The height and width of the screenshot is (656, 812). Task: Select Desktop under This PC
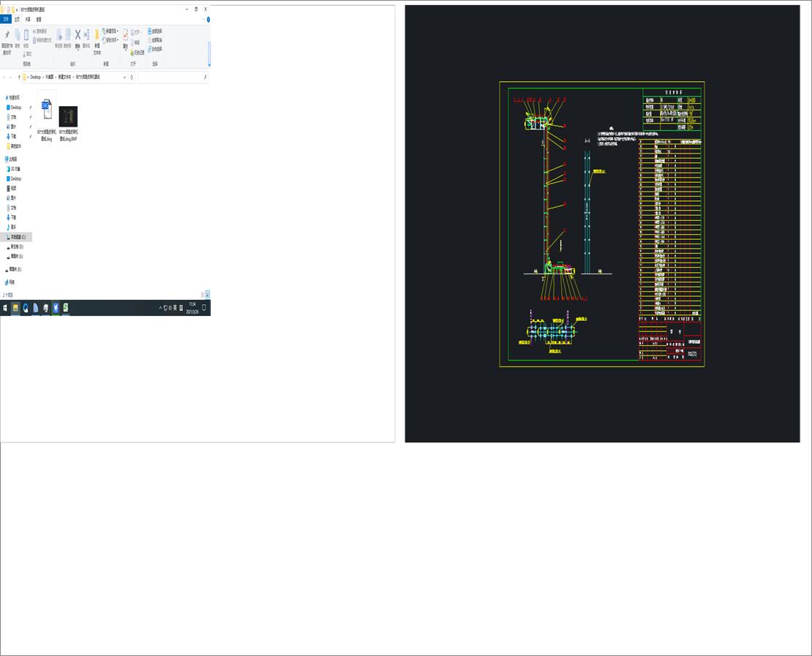tap(14, 178)
